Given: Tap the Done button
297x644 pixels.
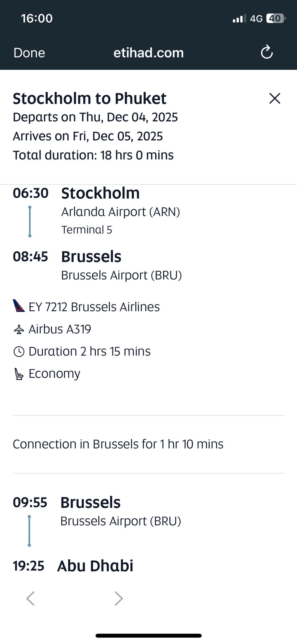Looking at the screenshot, I should [x=29, y=53].
